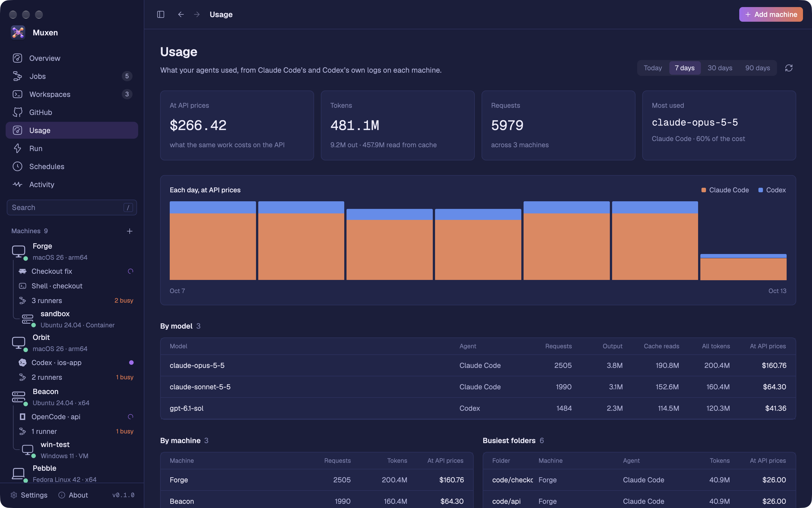This screenshot has width=812, height=508.
Task: Switch range to 90 days
Action: [757, 68]
